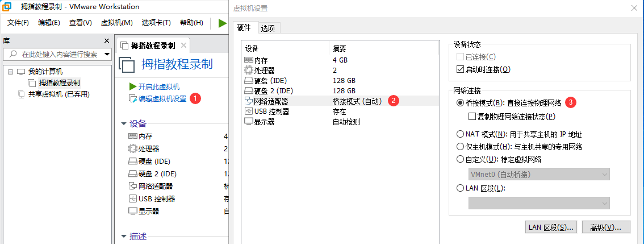
Task: Check 复制物理网络连接状态 option
Action: click(472, 117)
